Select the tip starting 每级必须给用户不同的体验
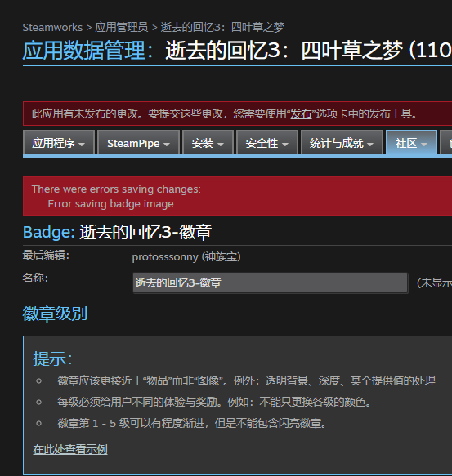The height and width of the screenshot is (476, 452). pos(214,402)
